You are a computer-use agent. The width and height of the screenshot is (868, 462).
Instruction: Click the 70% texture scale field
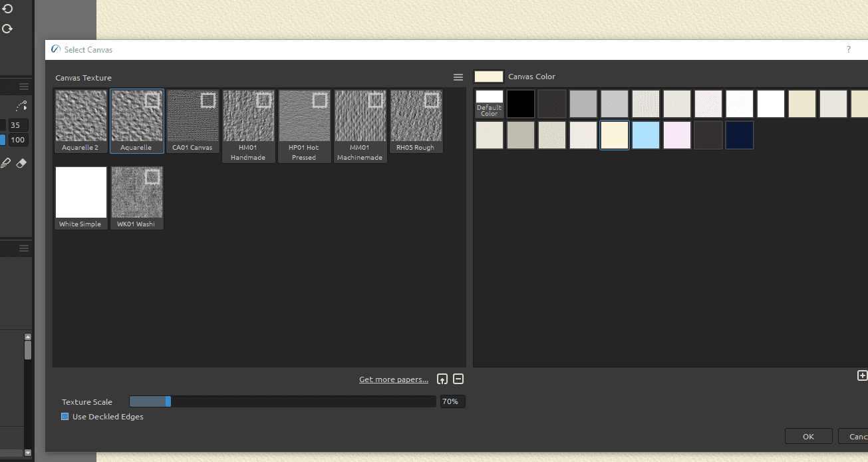pos(452,401)
